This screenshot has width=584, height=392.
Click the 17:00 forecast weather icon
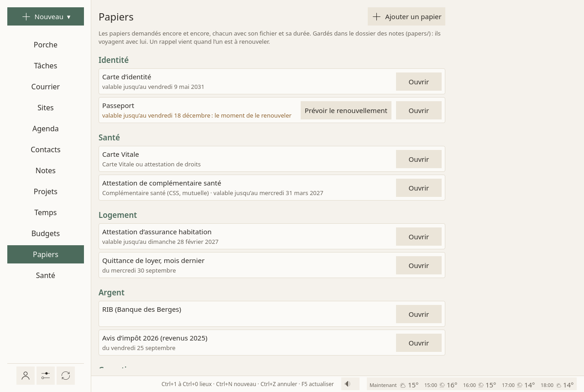520,385
